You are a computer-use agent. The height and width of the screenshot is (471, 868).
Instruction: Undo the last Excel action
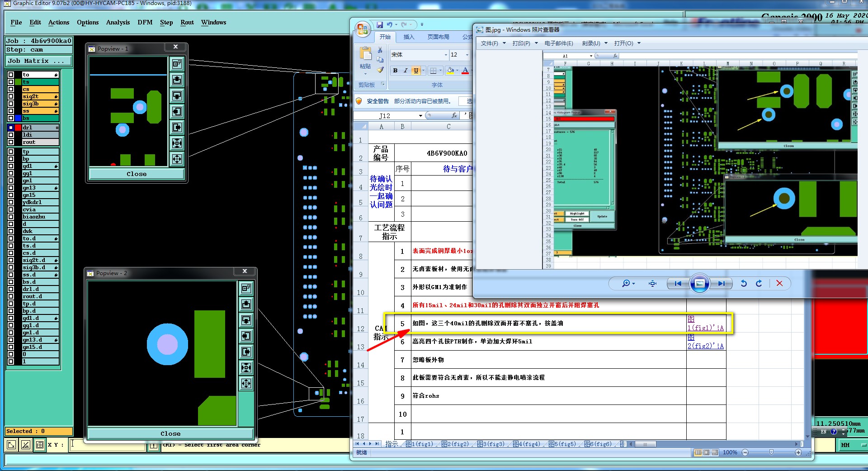pyautogui.click(x=390, y=24)
